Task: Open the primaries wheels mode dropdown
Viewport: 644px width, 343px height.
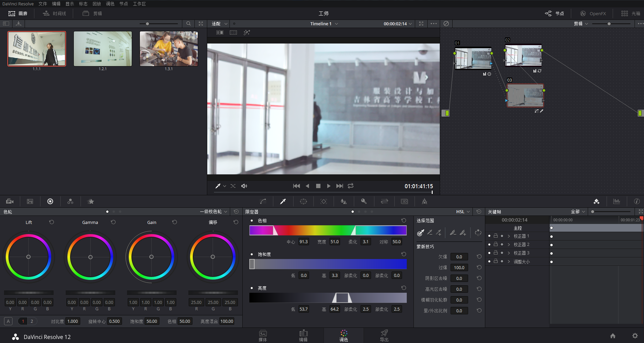Action: coord(214,211)
